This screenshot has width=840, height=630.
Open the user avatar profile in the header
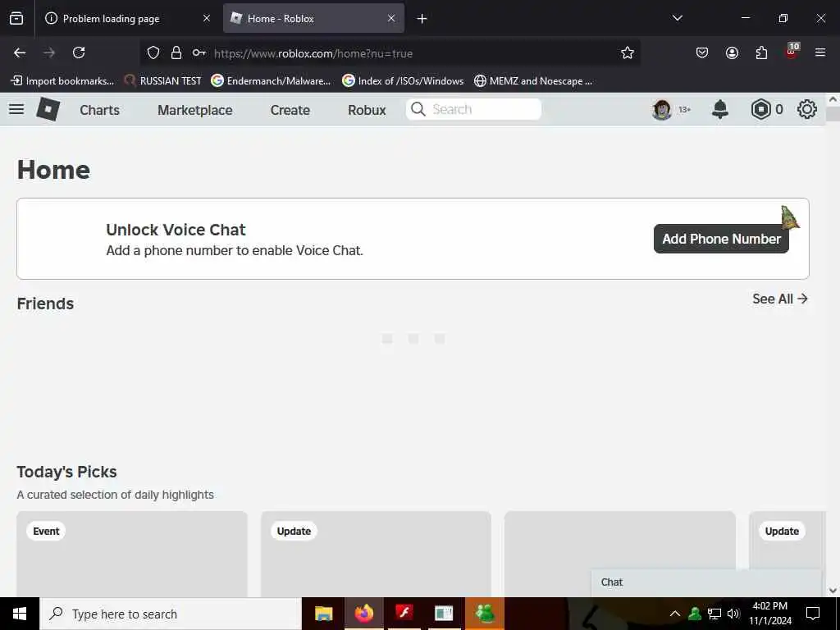(662, 110)
